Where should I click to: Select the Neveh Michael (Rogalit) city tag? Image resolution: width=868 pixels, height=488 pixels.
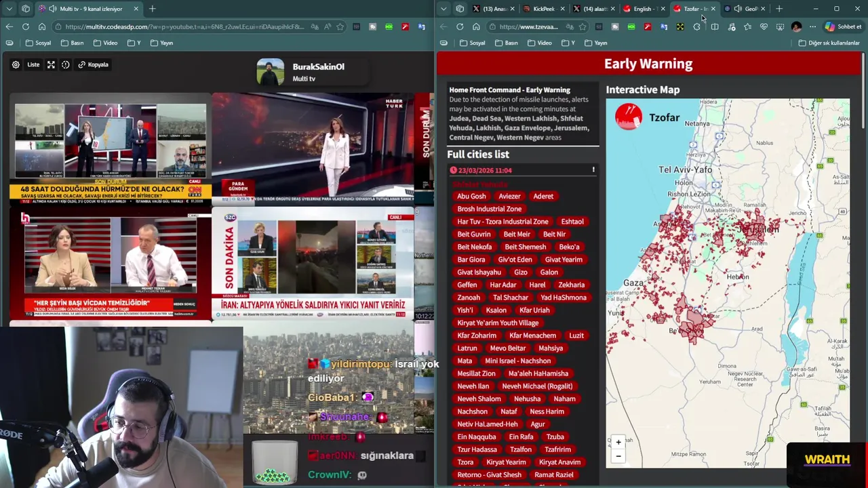coord(537,386)
